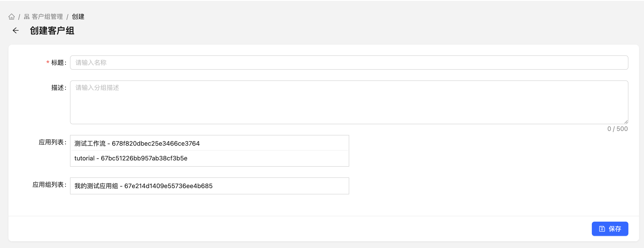Click the 创建客户组 page heading

52,31
